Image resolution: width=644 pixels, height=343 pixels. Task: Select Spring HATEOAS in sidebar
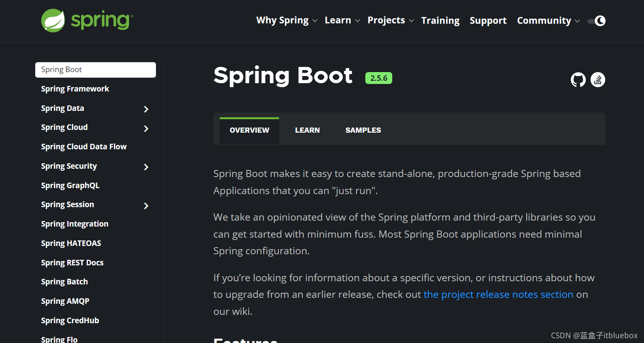[x=71, y=244]
